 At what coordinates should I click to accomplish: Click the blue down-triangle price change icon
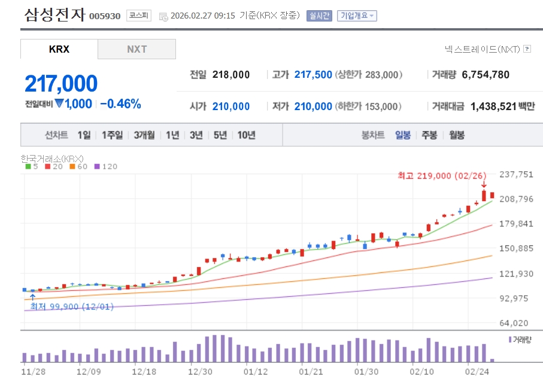[59, 104]
